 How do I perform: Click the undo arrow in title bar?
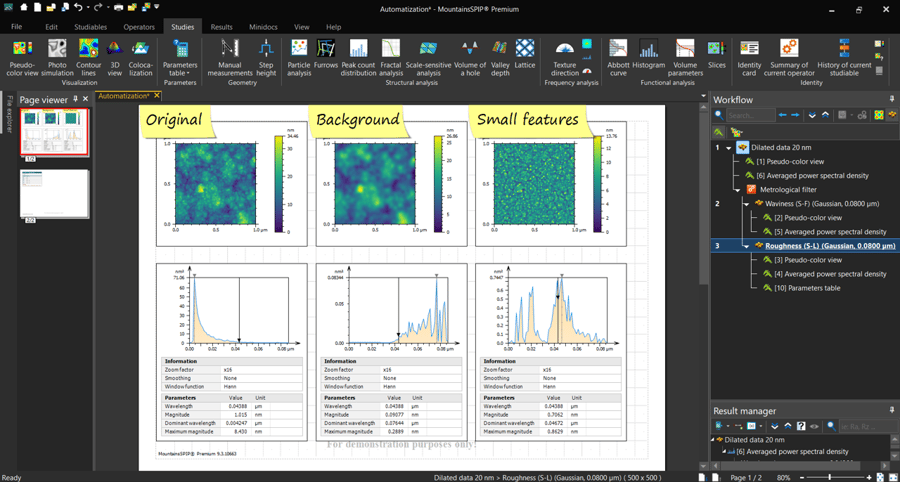pos(79,8)
